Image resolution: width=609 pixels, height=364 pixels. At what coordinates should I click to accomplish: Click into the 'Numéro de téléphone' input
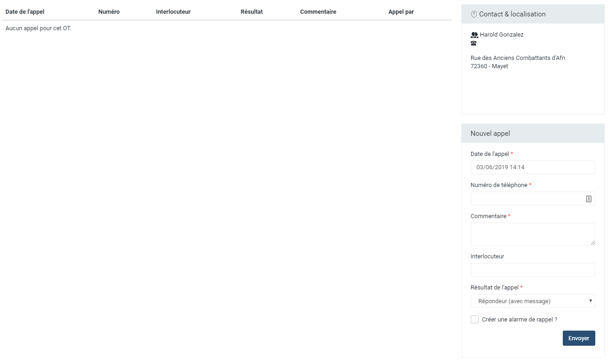point(526,198)
